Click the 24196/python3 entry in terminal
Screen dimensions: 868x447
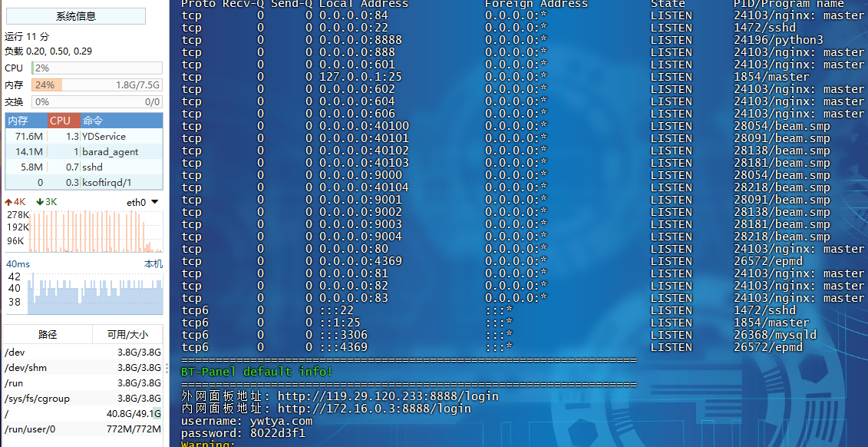coord(778,40)
